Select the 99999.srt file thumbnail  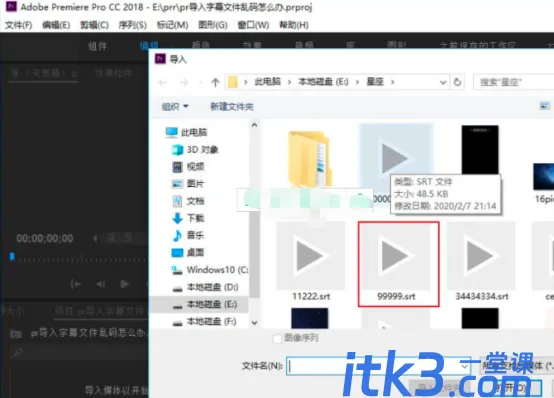coord(398,264)
